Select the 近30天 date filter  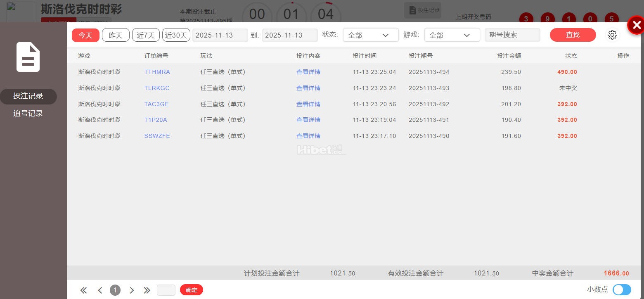(x=176, y=35)
